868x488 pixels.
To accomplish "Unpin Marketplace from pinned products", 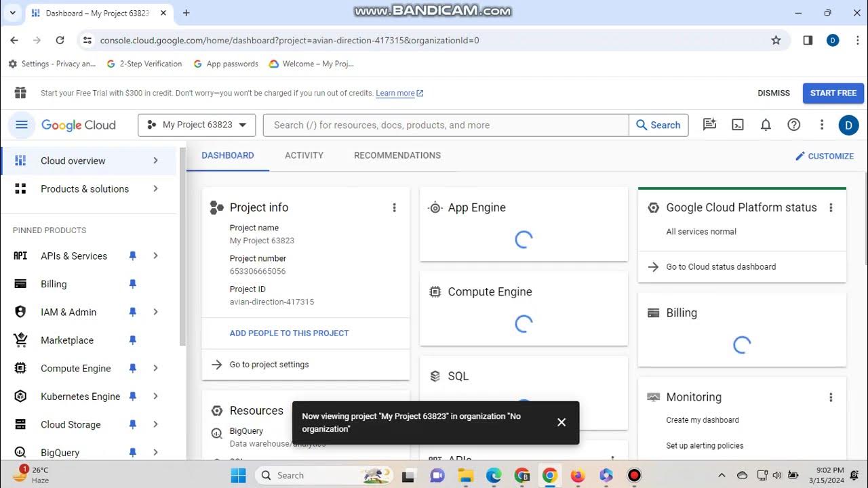I will (x=132, y=340).
